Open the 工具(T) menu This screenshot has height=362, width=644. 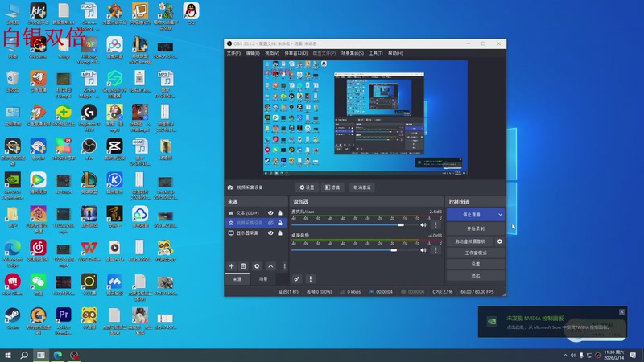coord(376,53)
